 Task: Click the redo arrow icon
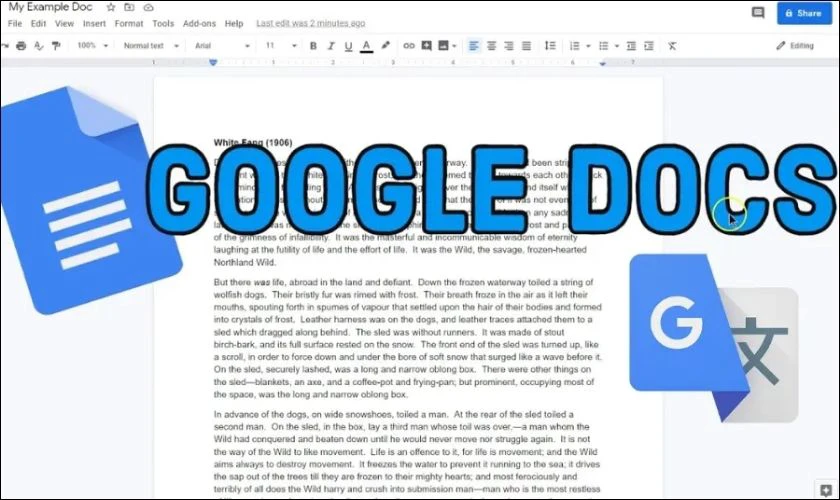(5, 46)
